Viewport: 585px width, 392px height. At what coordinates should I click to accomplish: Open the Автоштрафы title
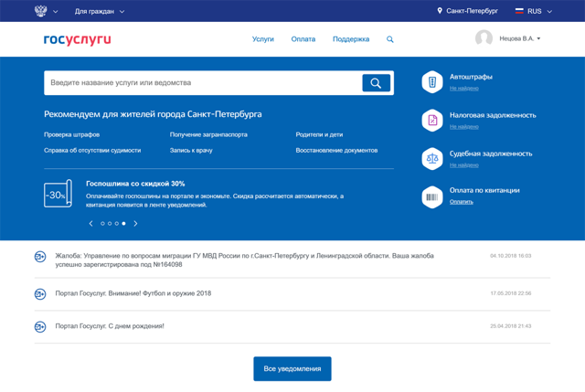pyautogui.click(x=471, y=77)
